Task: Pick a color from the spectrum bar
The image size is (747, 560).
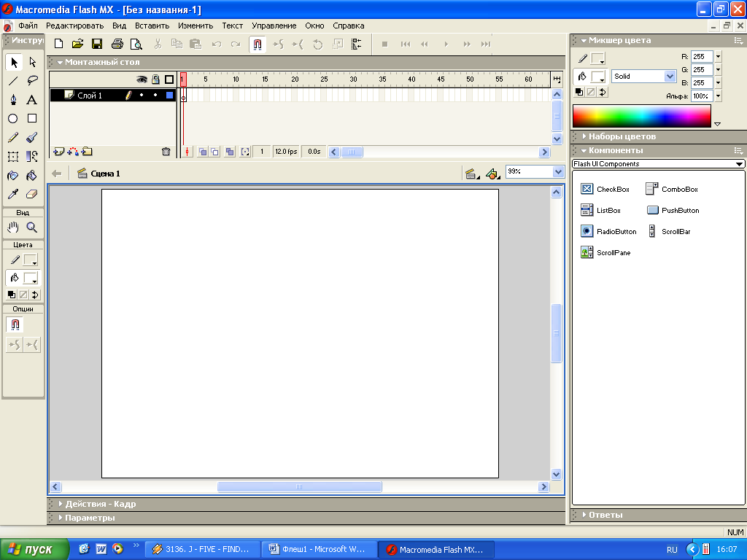Action: (642, 116)
